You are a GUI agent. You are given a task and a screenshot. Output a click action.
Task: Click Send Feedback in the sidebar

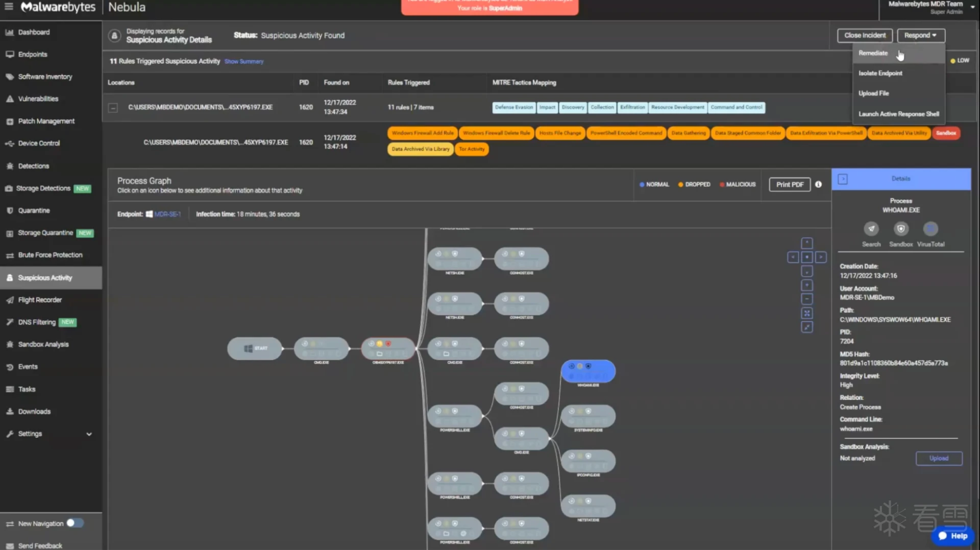coord(40,545)
